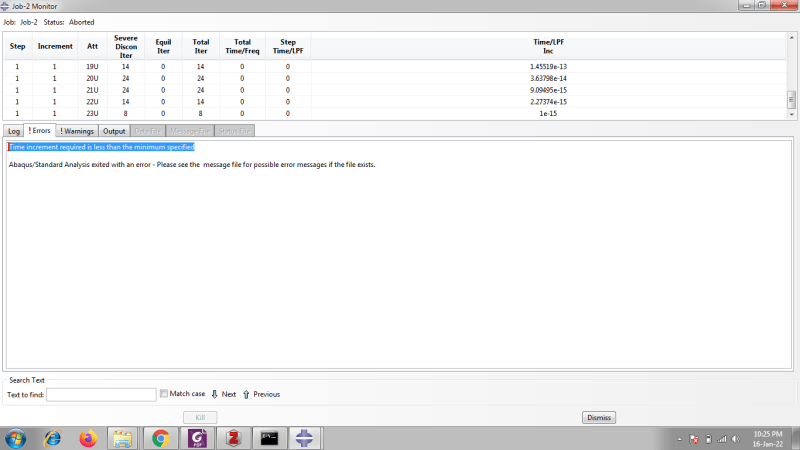Click the Att column header
Screen dimensions: 800x450
92,46
